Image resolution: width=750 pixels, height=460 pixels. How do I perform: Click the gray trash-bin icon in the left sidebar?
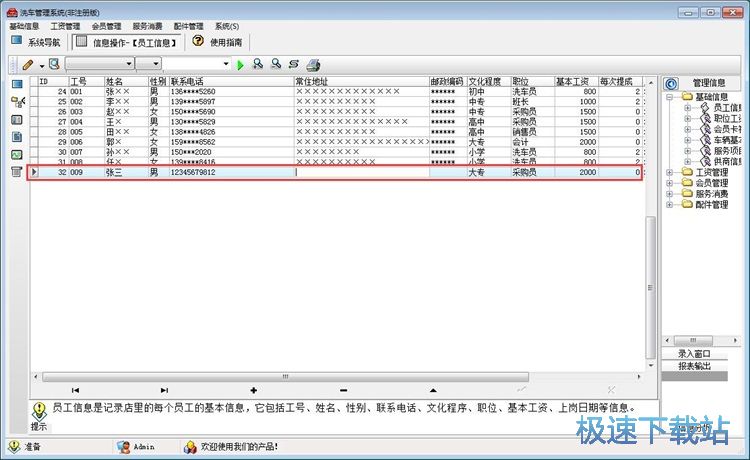(17, 172)
